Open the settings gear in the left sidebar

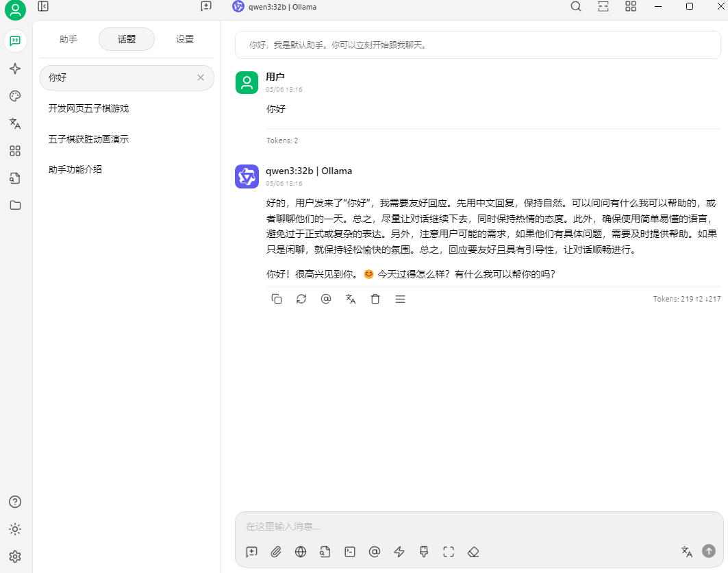pyautogui.click(x=15, y=557)
